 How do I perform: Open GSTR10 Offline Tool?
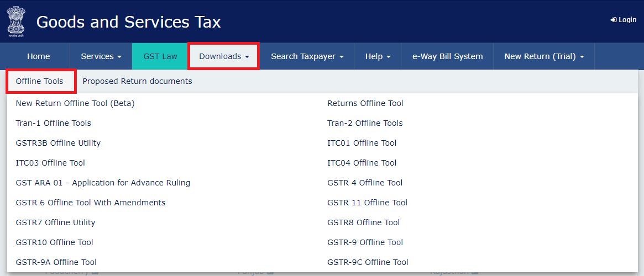pos(54,242)
